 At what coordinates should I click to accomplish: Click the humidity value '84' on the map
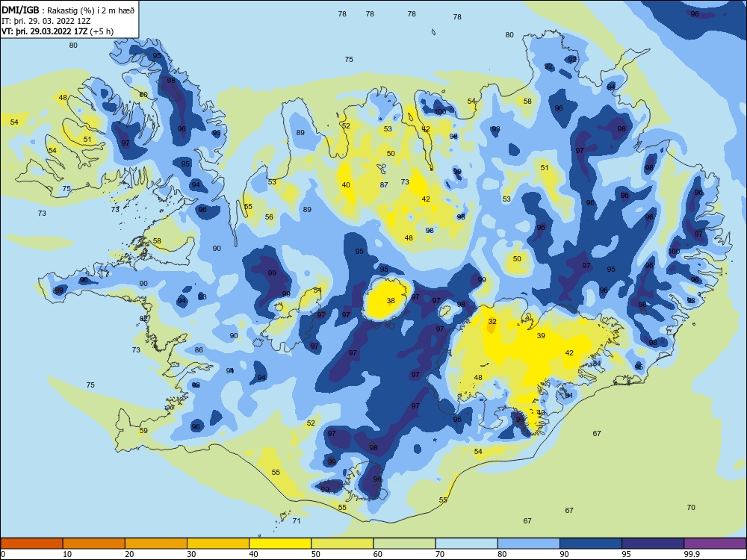[596, 364]
